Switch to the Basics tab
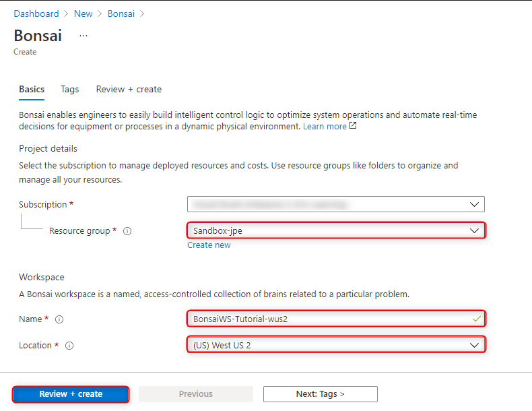This screenshot has width=532, height=411. (x=32, y=89)
